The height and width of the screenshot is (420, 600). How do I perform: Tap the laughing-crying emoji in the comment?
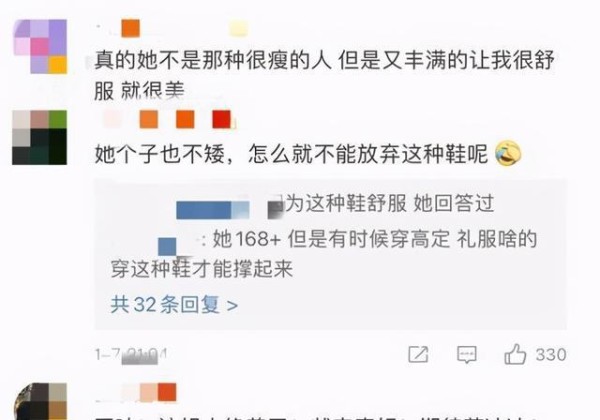[x=508, y=153]
